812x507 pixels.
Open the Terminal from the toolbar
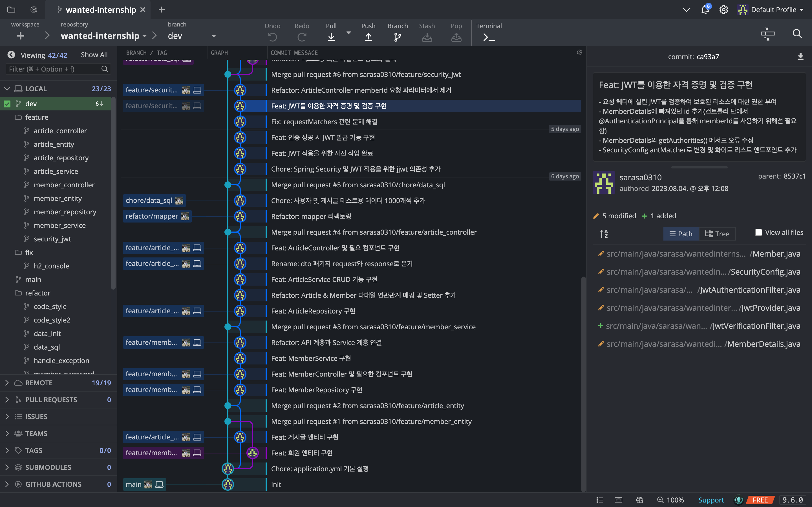point(489,37)
